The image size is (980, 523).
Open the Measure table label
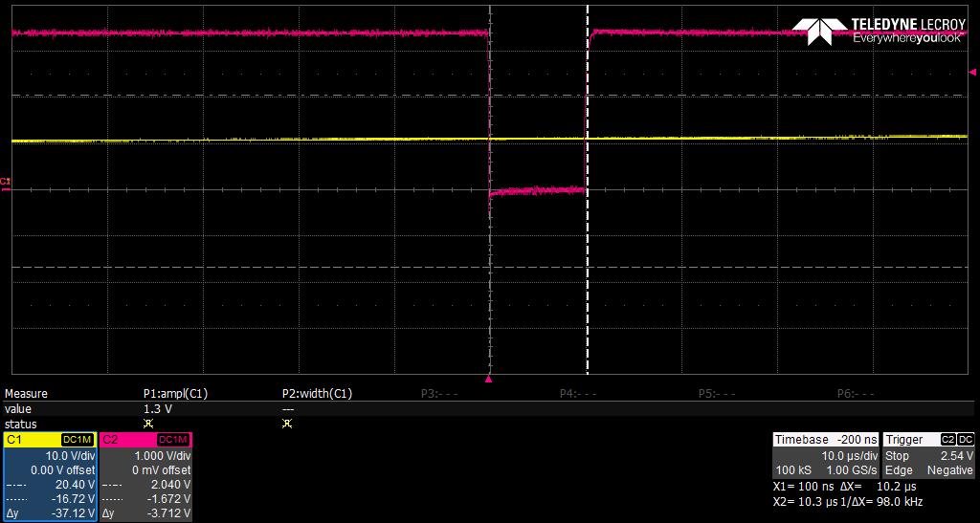pos(26,394)
